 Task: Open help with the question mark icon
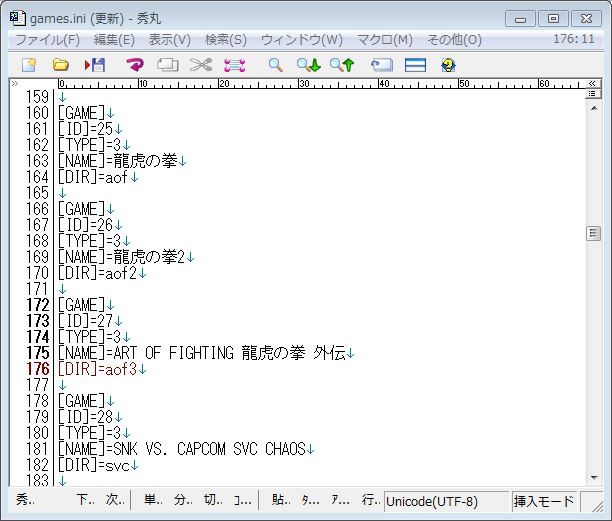click(x=448, y=65)
